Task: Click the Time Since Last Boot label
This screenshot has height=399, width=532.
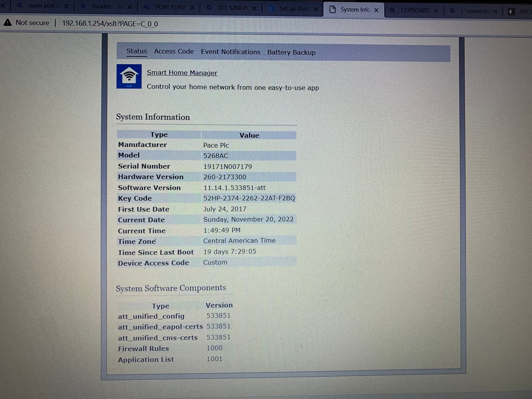Action: tap(156, 252)
